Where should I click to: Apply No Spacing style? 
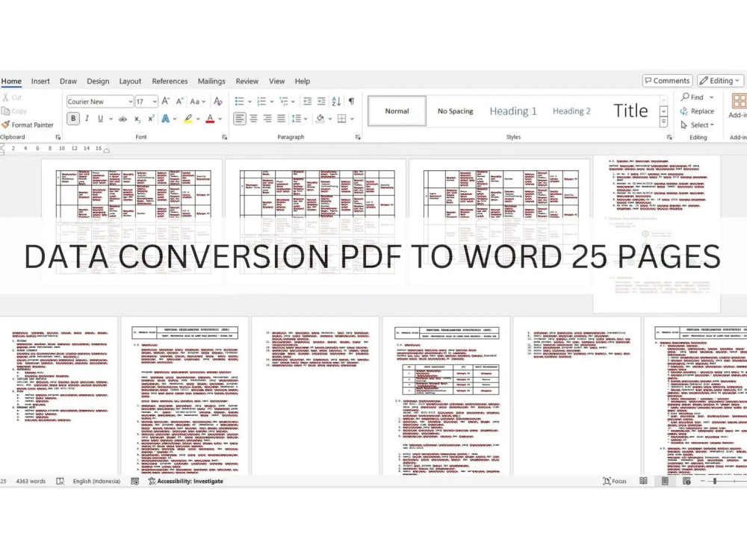[x=455, y=111]
